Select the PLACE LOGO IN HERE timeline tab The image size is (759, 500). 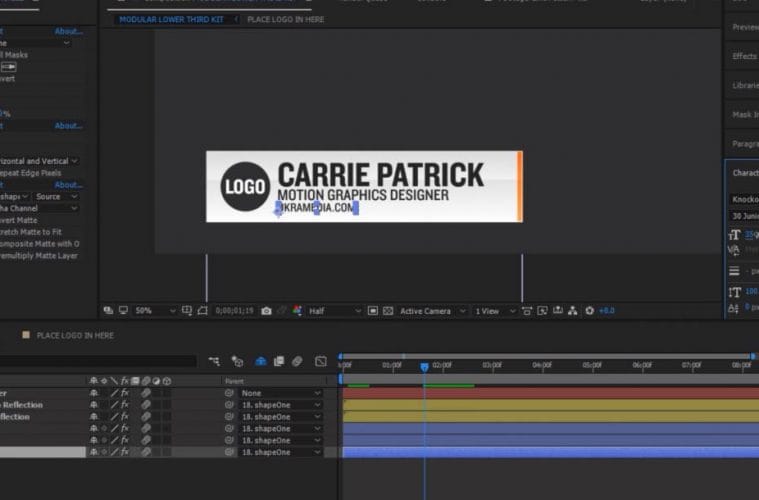pyautogui.click(x=75, y=336)
